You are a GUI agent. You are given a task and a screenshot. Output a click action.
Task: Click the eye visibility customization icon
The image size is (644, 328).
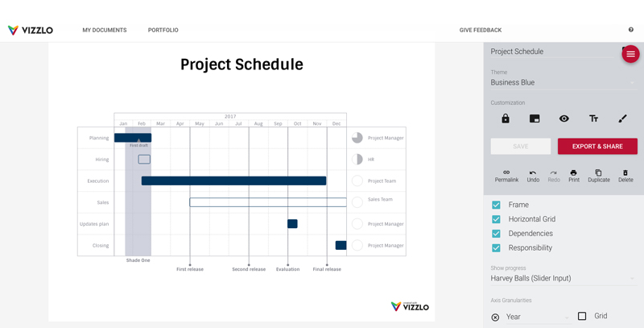[x=564, y=118]
